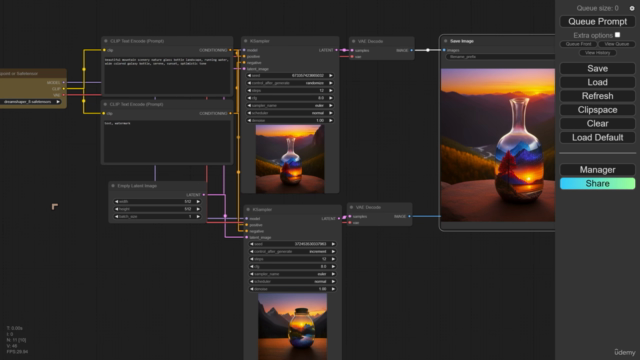Open the Manager panel
The height and width of the screenshot is (360, 640).
click(x=597, y=170)
